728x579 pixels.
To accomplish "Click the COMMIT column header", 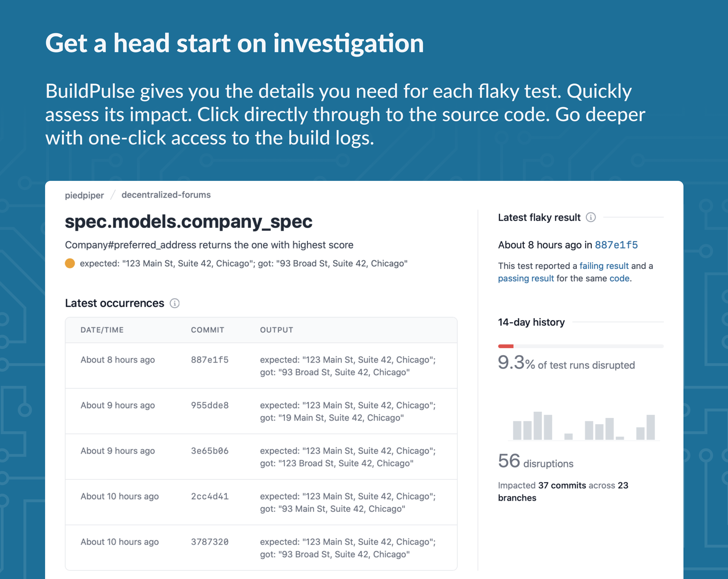I will [x=208, y=330].
